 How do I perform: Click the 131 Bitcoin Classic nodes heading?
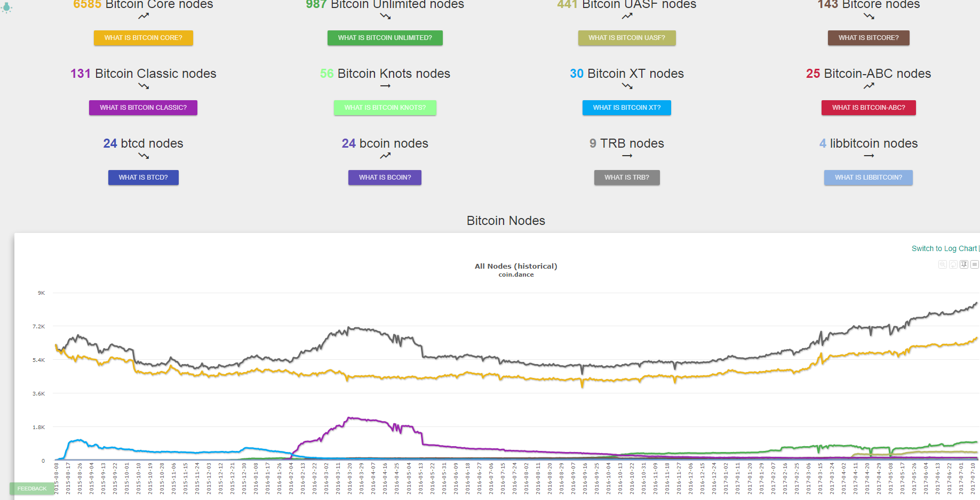pos(144,74)
